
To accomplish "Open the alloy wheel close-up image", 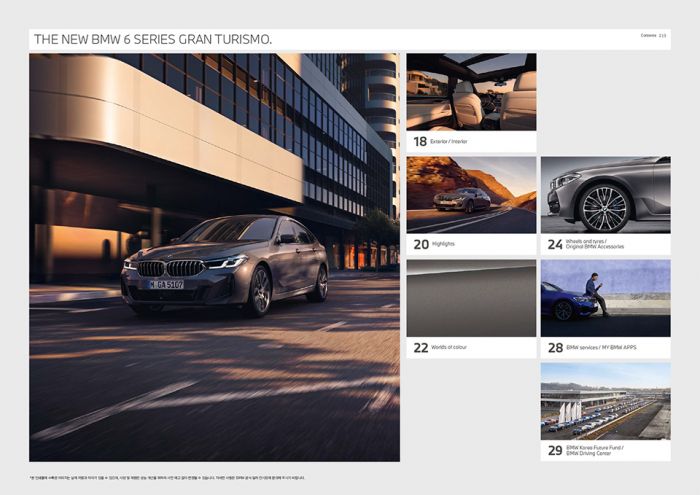I will 605,195.
